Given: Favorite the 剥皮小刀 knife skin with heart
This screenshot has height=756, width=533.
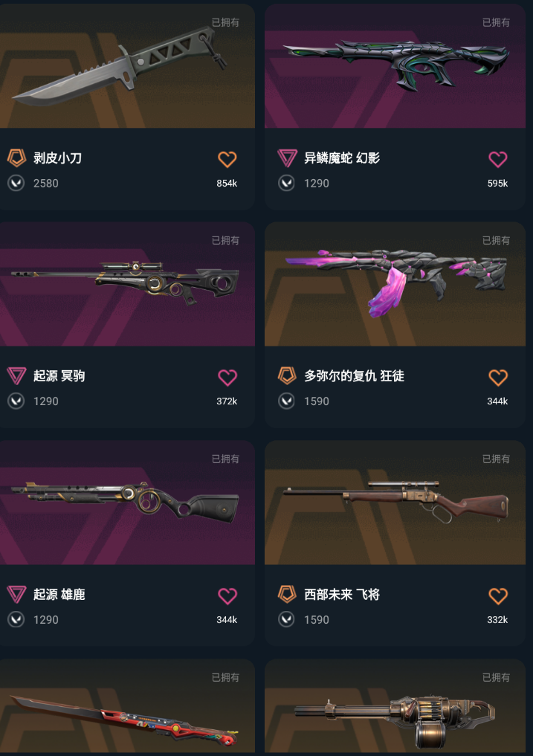Looking at the screenshot, I should point(227,159).
